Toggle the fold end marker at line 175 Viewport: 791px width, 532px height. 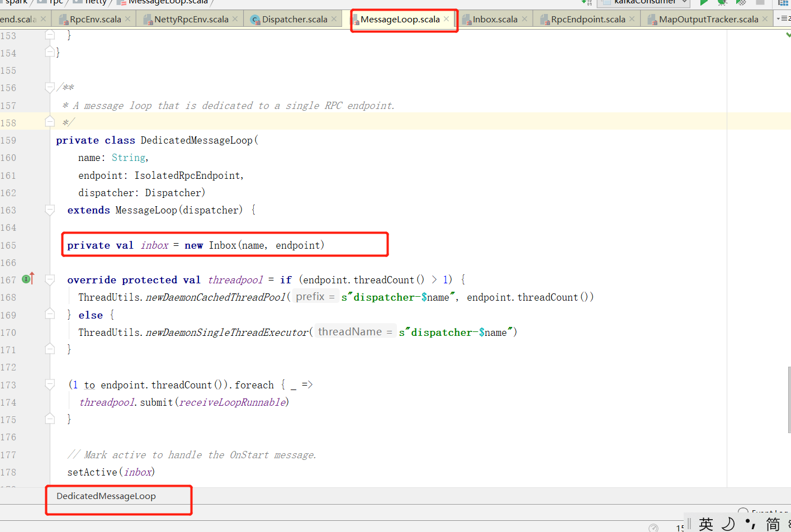[50, 419]
